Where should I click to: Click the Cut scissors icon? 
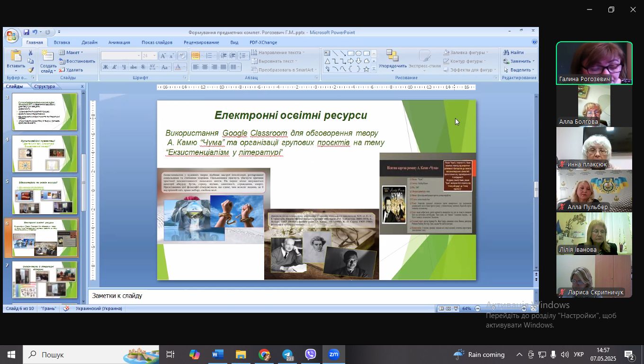click(31, 53)
